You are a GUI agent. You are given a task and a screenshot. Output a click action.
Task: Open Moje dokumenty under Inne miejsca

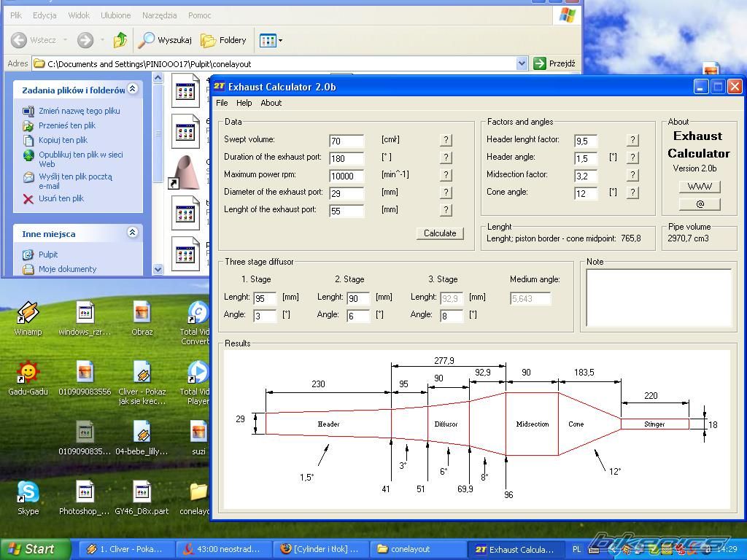pos(67,269)
